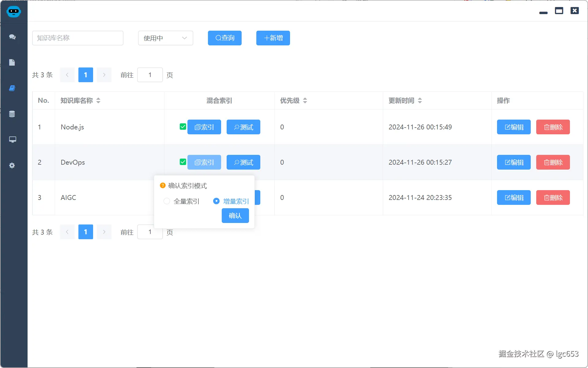Sort by 知识库名称 column arrows
This screenshot has width=588, height=368.
(x=98, y=101)
